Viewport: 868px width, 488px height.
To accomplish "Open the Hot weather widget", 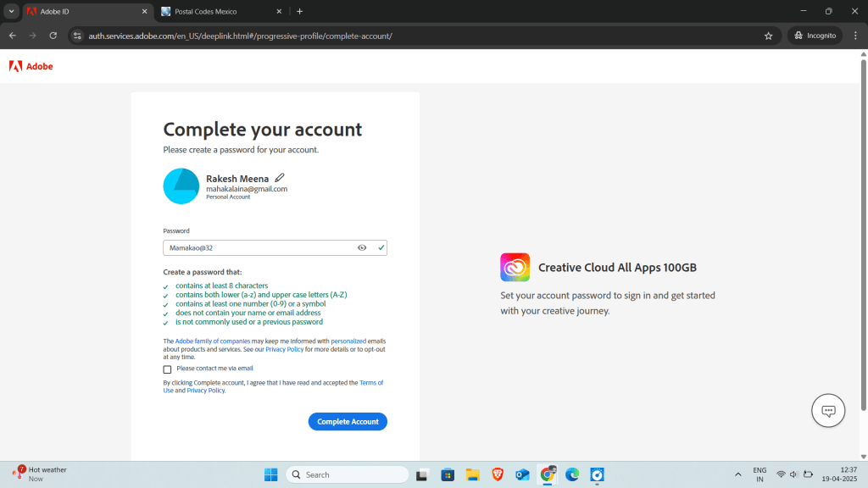I will coord(40,474).
